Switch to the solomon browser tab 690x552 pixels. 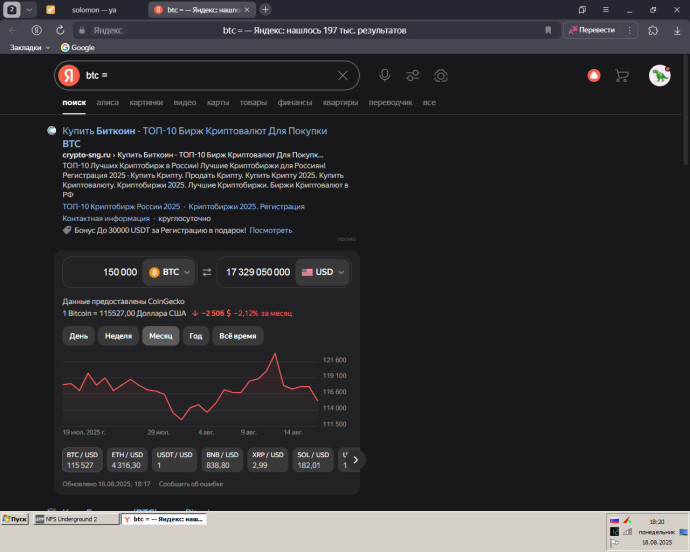(x=94, y=10)
